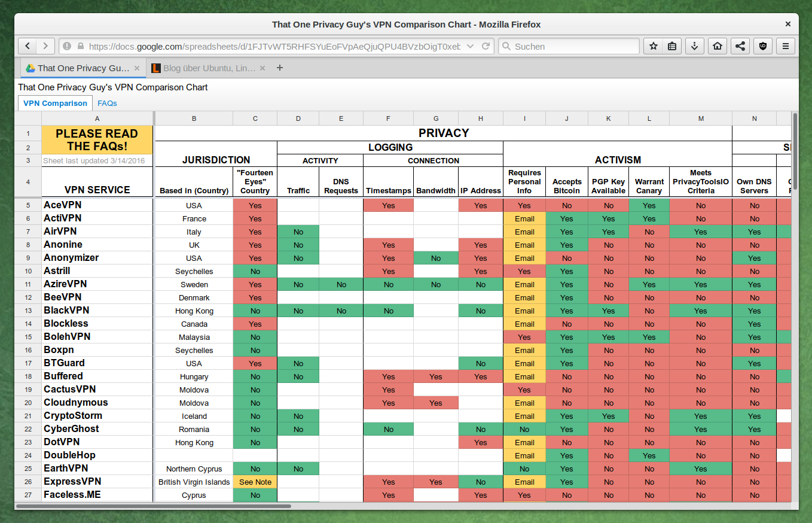
Task: Click the browser forward button
Action: pyautogui.click(x=45, y=46)
